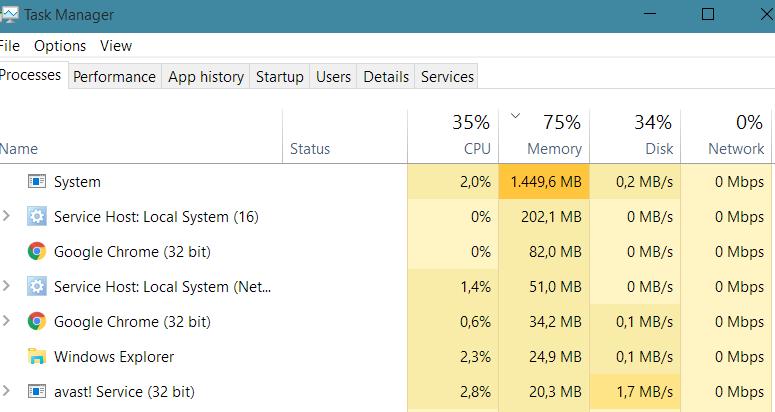775x412 pixels.
Task: Click the second Google Chrome process icon
Action: (x=37, y=321)
